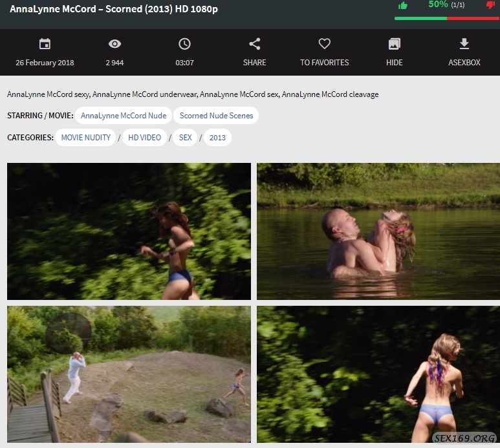Click the TO FAVORITES label
The image size is (500, 448).
(x=324, y=63)
